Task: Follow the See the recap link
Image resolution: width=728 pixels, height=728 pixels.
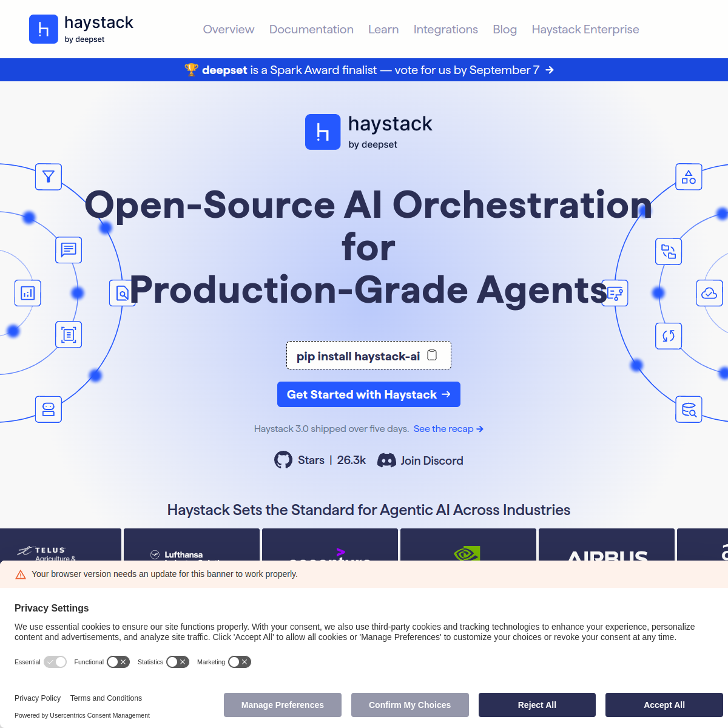Action: [448, 429]
